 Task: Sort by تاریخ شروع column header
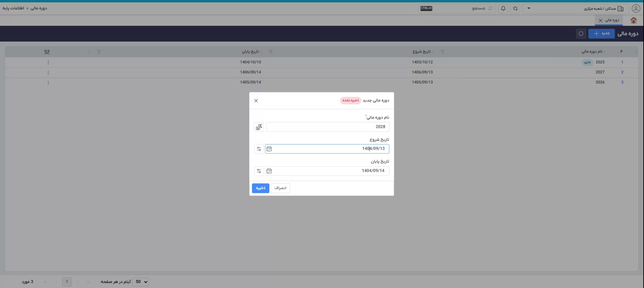pos(422,52)
